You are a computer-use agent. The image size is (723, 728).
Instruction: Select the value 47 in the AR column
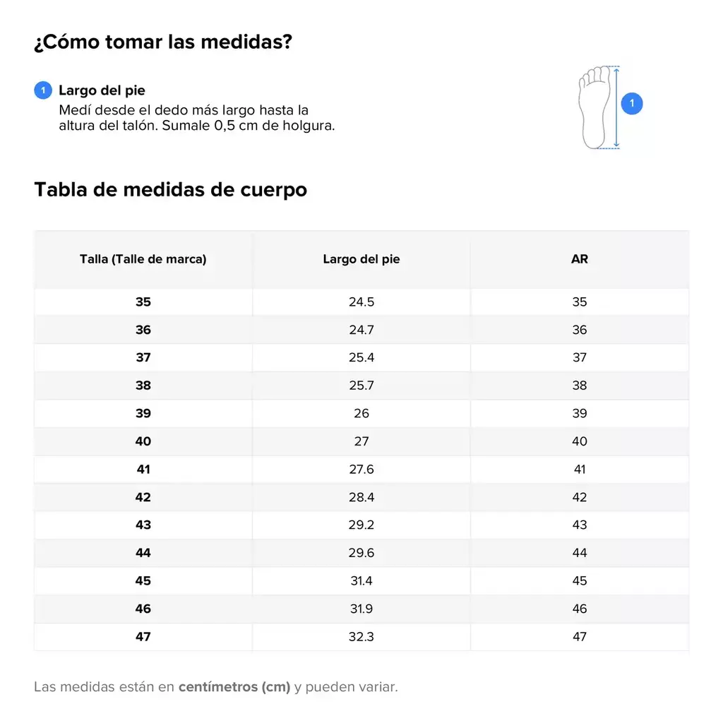[x=580, y=637]
